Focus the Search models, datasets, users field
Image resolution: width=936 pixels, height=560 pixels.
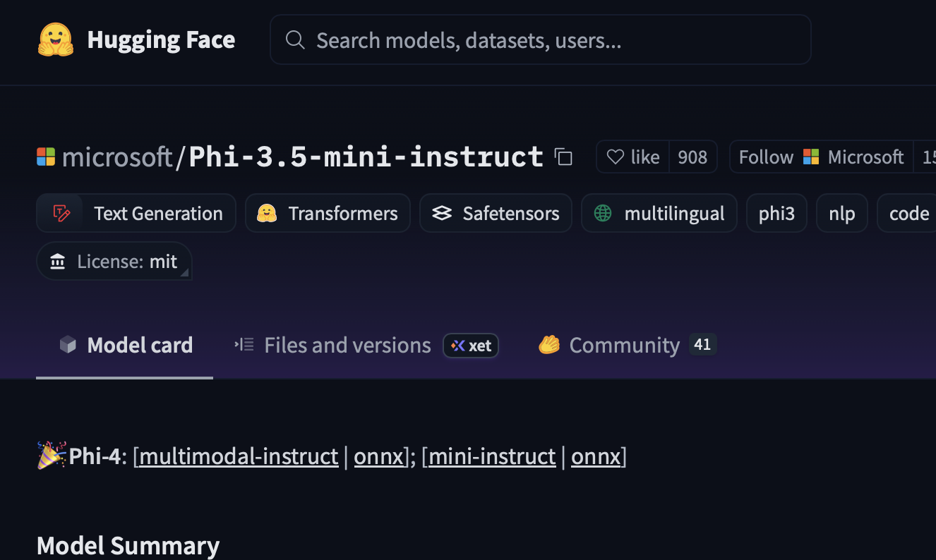[551, 40]
